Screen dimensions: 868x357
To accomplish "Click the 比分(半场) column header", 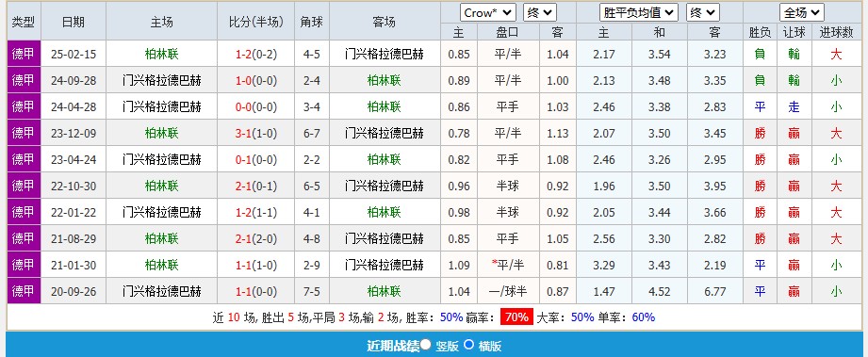I will [x=255, y=23].
